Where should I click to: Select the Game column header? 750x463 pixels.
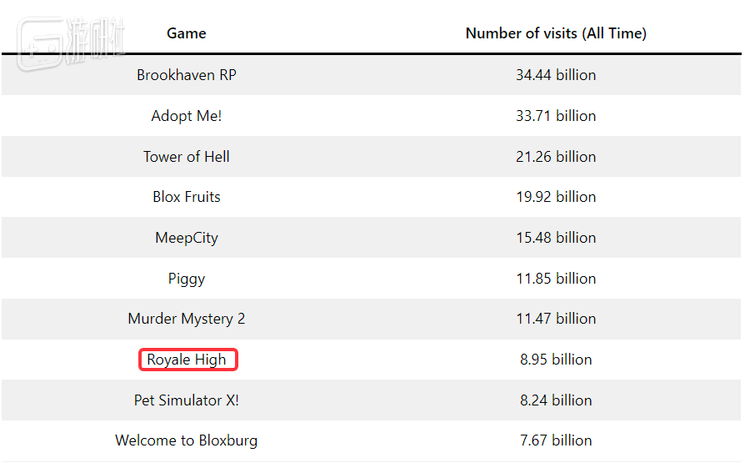[x=187, y=33]
